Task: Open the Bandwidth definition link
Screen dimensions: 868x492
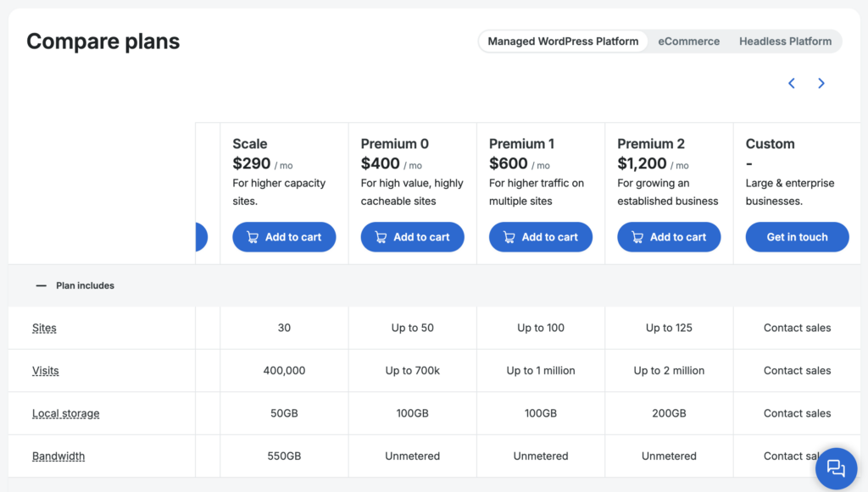Action: point(58,456)
